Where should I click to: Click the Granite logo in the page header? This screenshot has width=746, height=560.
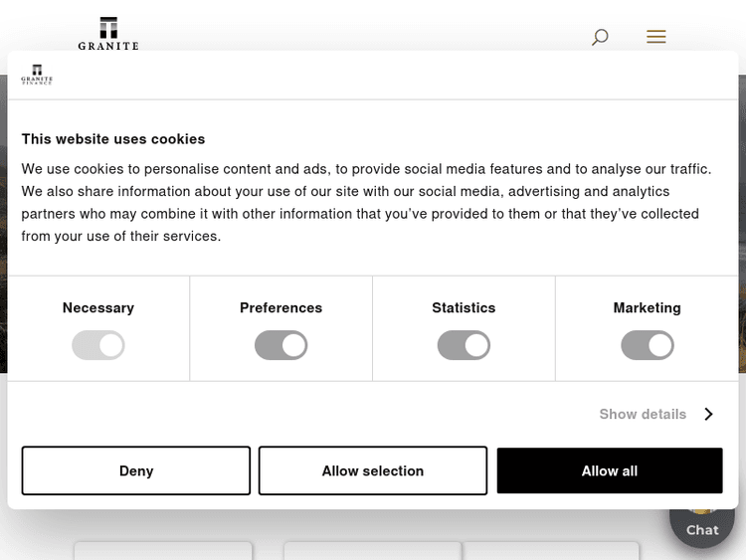[x=108, y=33]
